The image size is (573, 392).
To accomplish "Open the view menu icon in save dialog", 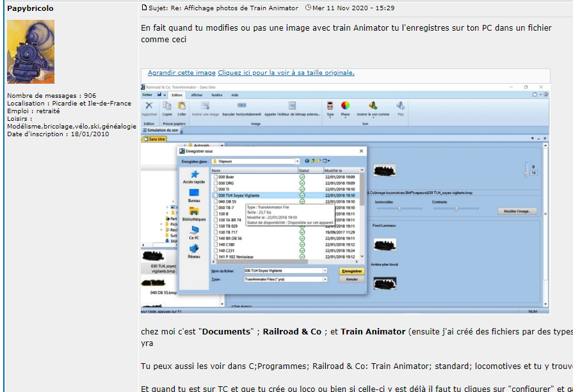I will click(326, 161).
